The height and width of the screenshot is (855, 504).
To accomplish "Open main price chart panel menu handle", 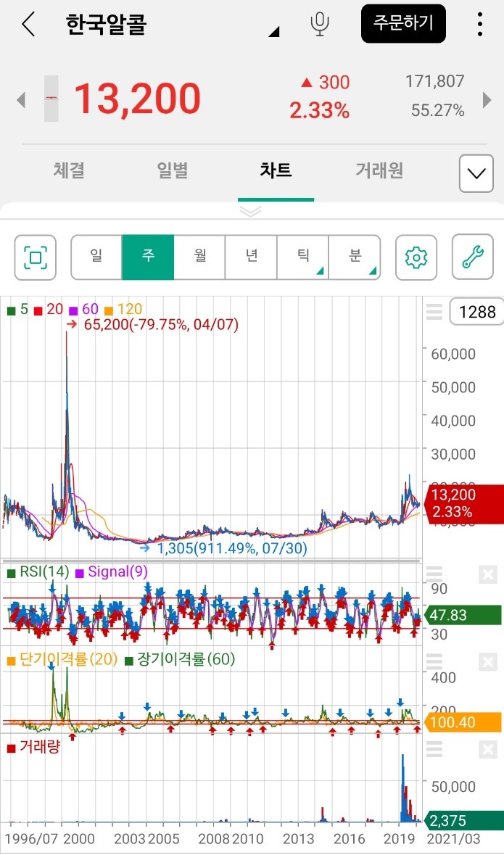I will tap(434, 312).
